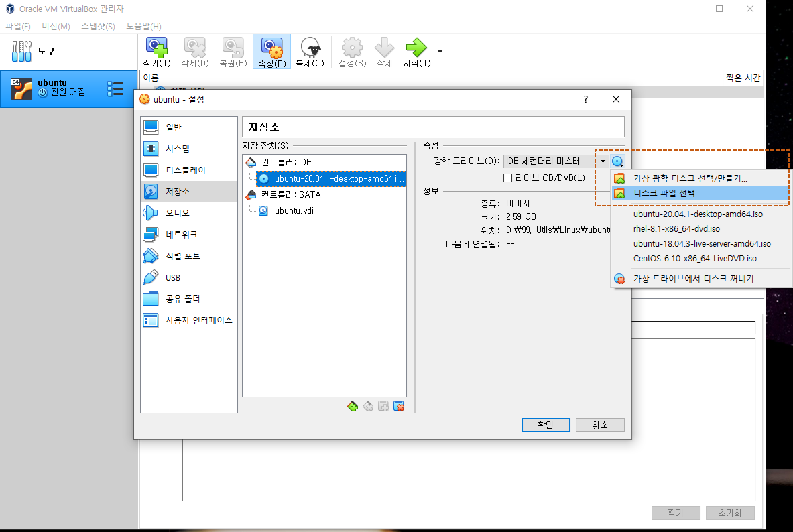Select the Storage (저장소) settings category
Viewport: 793px width, 532px height.
click(x=189, y=192)
